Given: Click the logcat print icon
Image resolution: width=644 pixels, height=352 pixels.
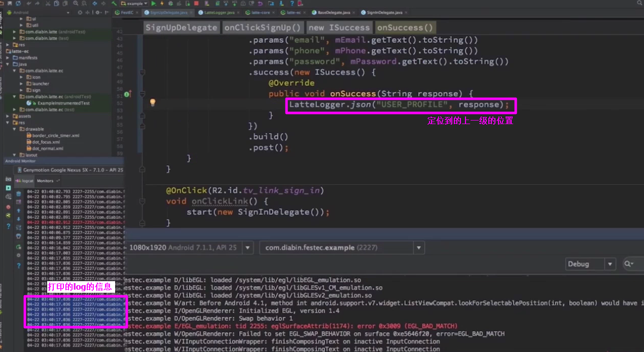Looking at the screenshot, I should tap(19, 236).
